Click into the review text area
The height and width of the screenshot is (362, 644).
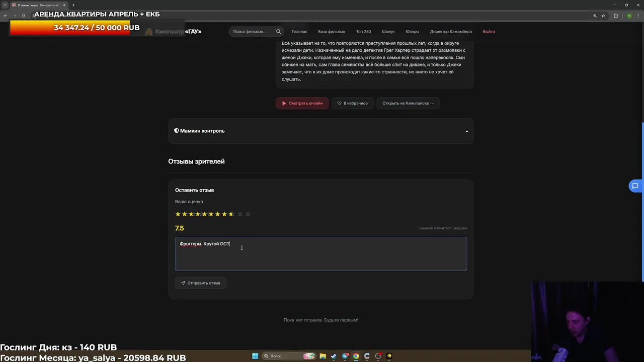[x=320, y=254]
